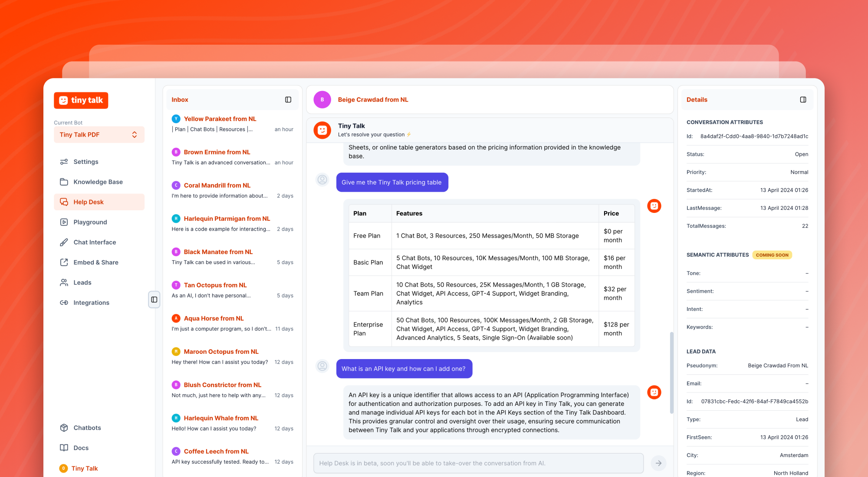Open Black Manatee from NL conversation
The height and width of the screenshot is (477, 868).
[x=233, y=257]
